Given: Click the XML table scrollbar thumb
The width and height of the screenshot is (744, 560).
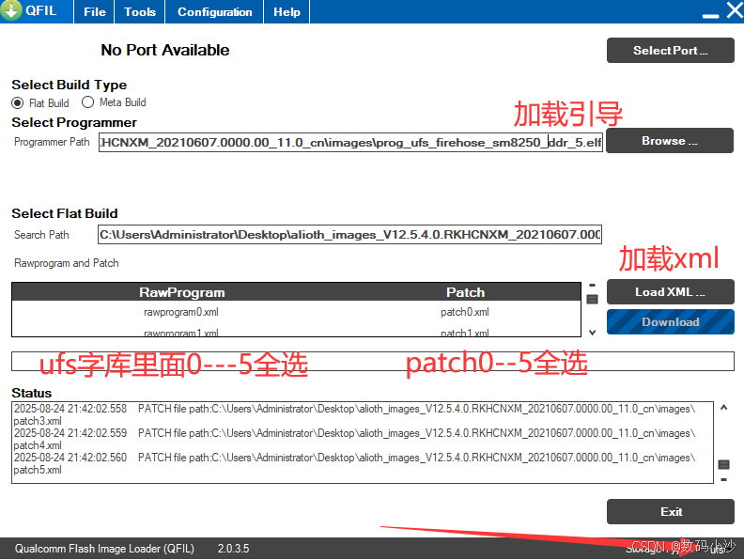Looking at the screenshot, I should (x=592, y=299).
